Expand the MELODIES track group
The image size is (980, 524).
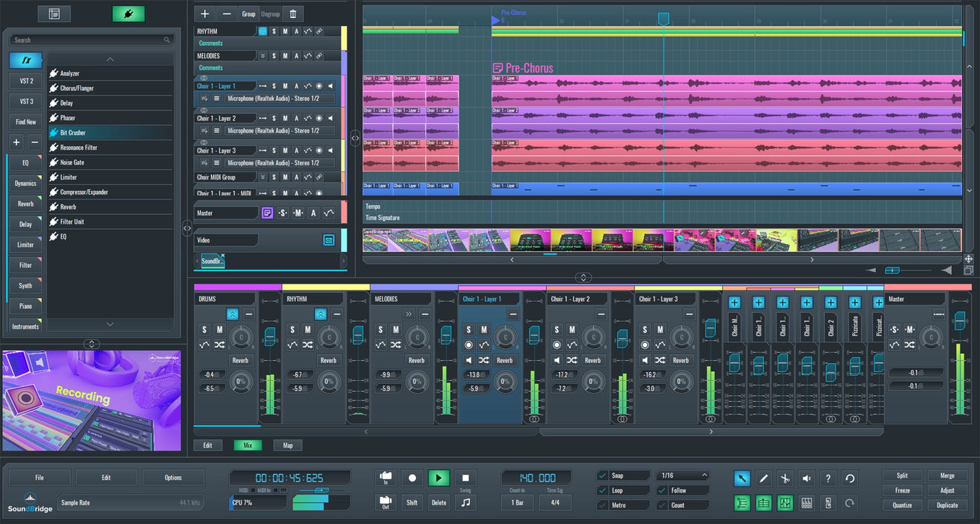(x=263, y=56)
